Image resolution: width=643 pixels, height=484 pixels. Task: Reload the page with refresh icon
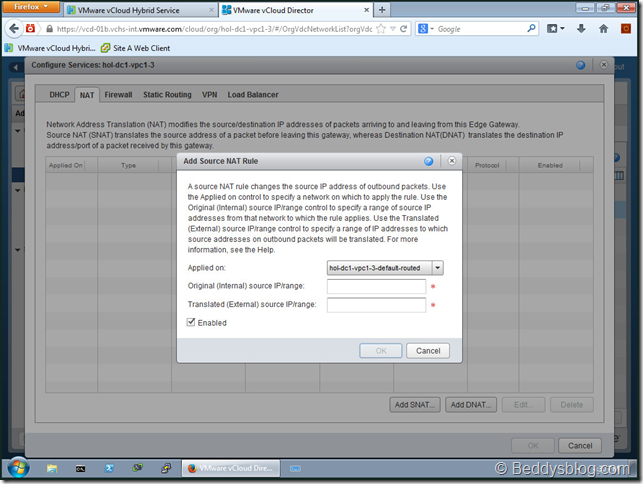[404, 29]
